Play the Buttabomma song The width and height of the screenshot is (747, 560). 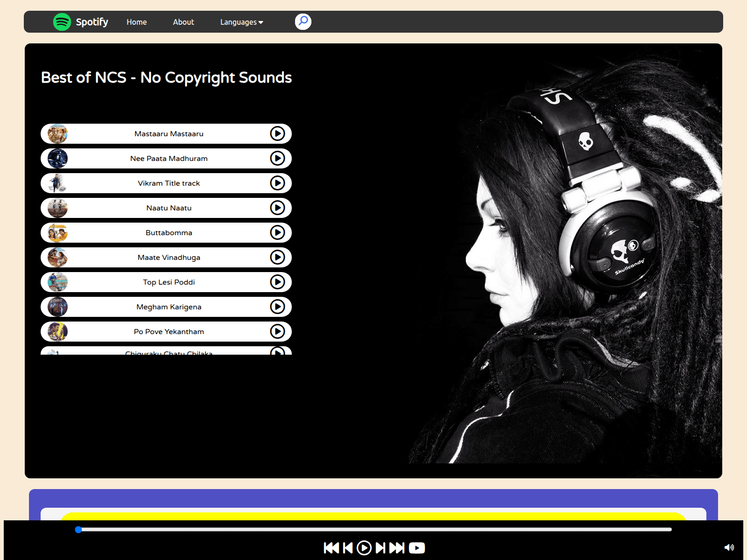277,232
